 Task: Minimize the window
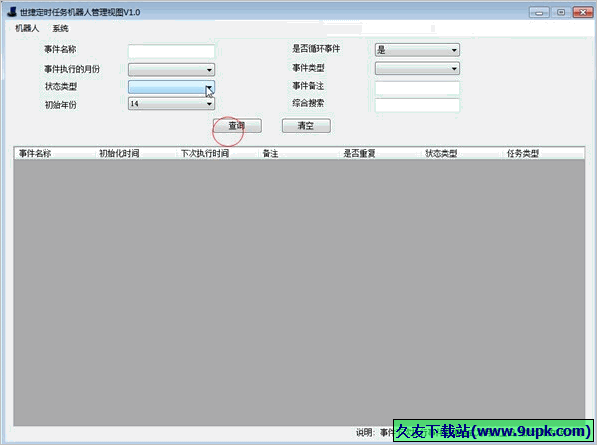(x=539, y=13)
